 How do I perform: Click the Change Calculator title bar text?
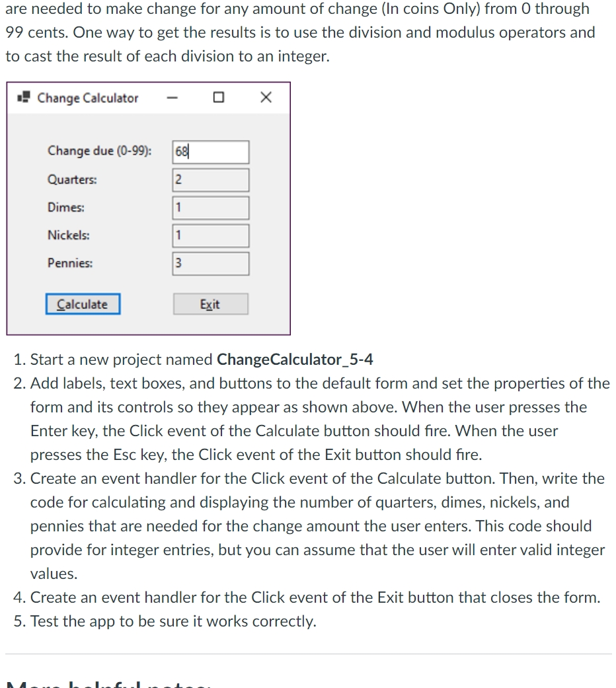88,98
